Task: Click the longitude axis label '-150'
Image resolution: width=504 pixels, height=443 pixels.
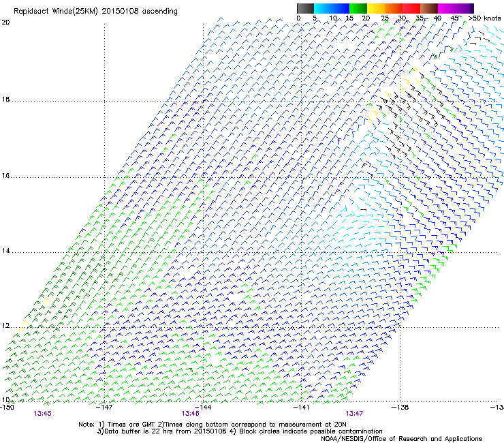Action: point(7,408)
